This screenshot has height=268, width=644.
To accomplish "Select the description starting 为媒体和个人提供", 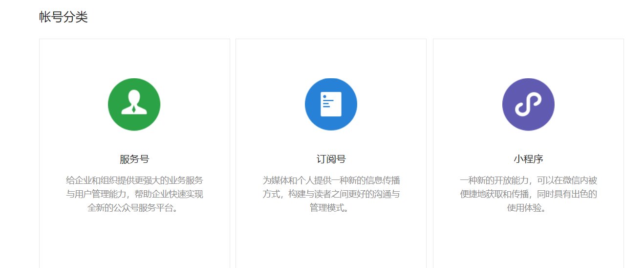I will (331, 194).
